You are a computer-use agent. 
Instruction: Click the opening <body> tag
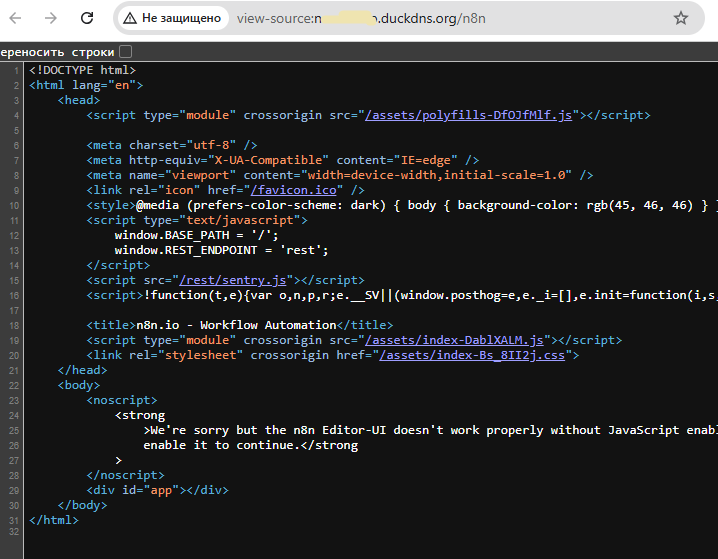point(79,385)
